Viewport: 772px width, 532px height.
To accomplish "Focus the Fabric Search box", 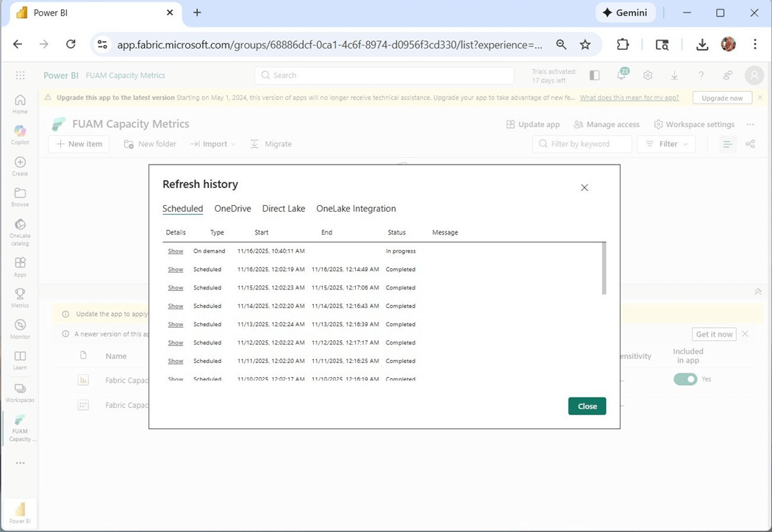I will tap(385, 75).
